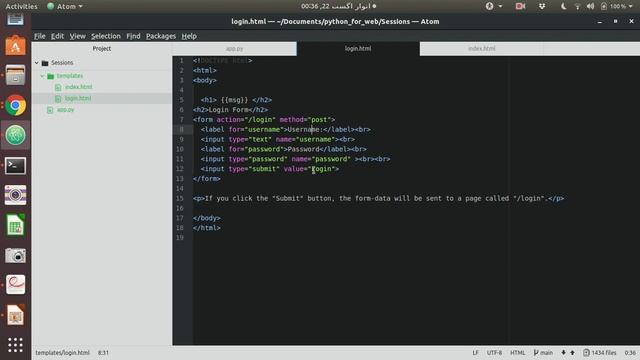The height and width of the screenshot is (360, 640).
Task: Open the File menu
Action: 40,36
